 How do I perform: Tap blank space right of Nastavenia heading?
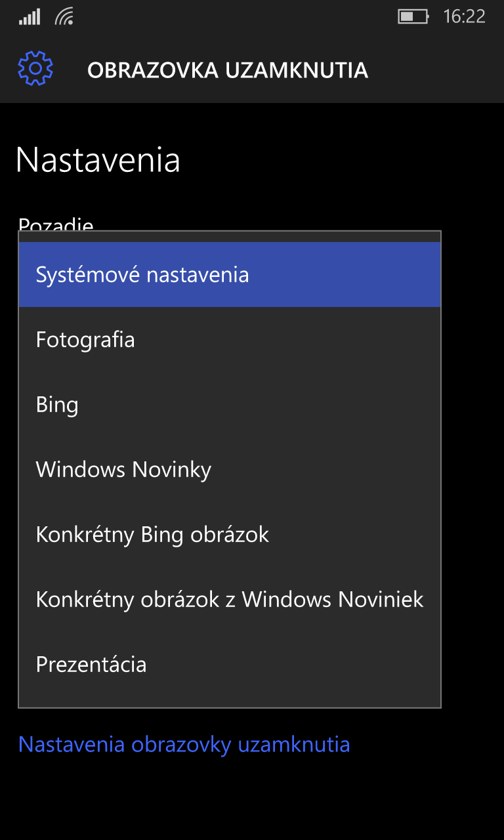[x=341, y=160]
